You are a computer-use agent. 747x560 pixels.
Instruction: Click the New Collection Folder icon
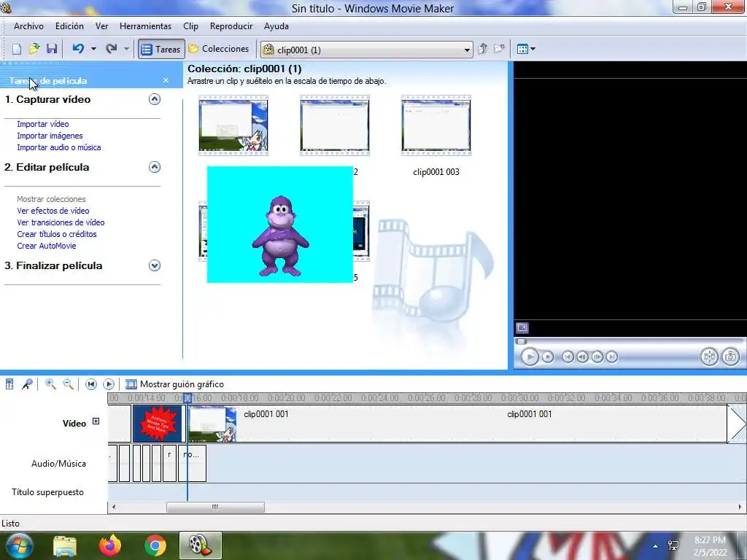[x=499, y=49]
